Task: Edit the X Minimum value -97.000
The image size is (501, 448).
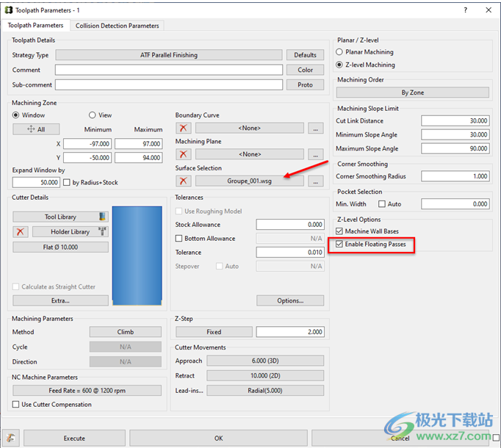Action: tap(87, 144)
